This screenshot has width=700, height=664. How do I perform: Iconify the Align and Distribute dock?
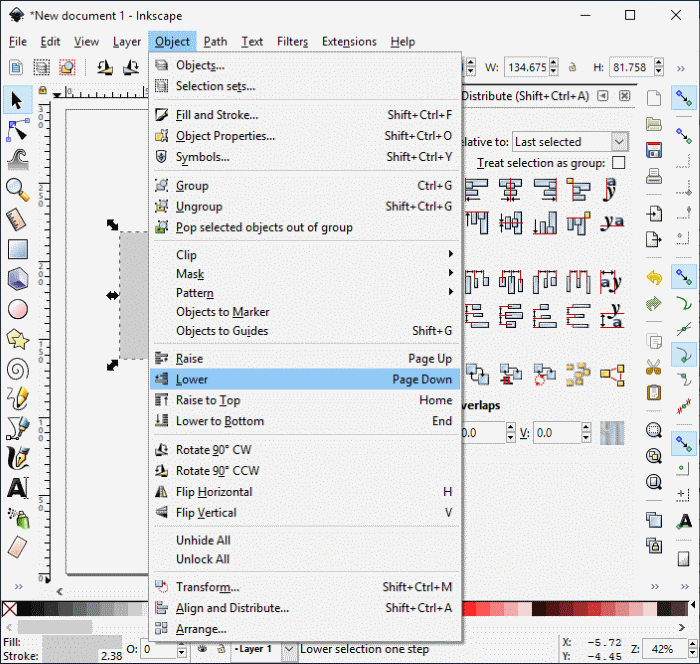point(603,96)
